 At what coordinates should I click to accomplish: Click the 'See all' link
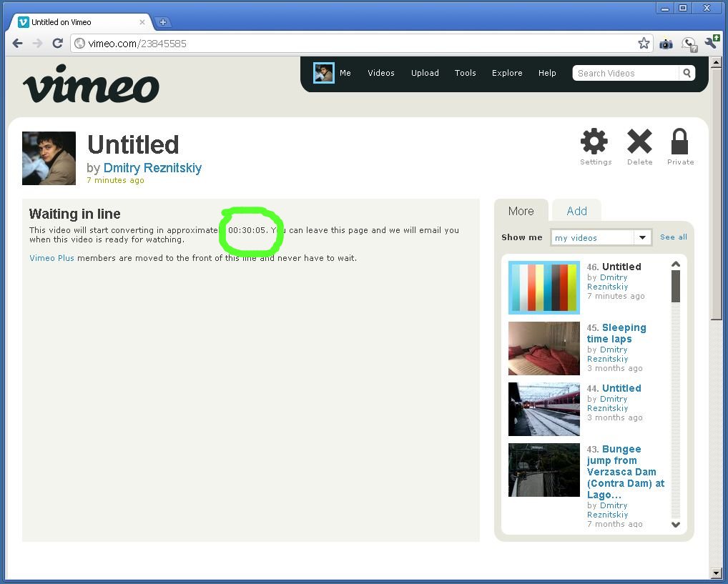click(x=673, y=237)
